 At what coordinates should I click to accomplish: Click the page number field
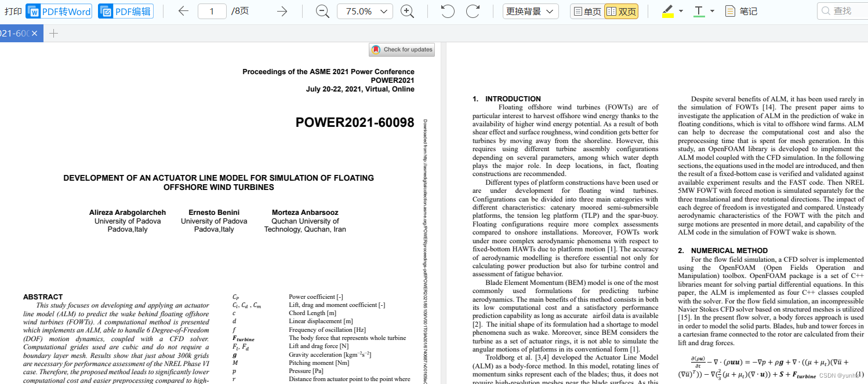point(212,11)
